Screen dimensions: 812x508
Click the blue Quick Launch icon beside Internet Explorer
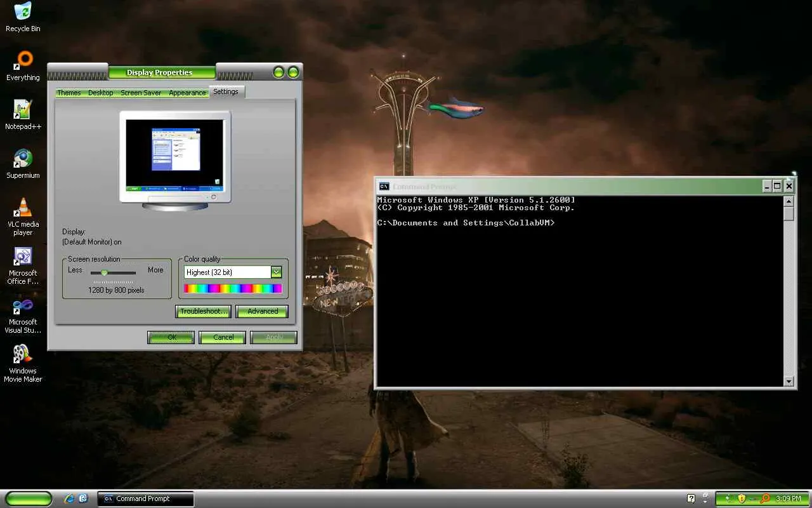pos(83,498)
